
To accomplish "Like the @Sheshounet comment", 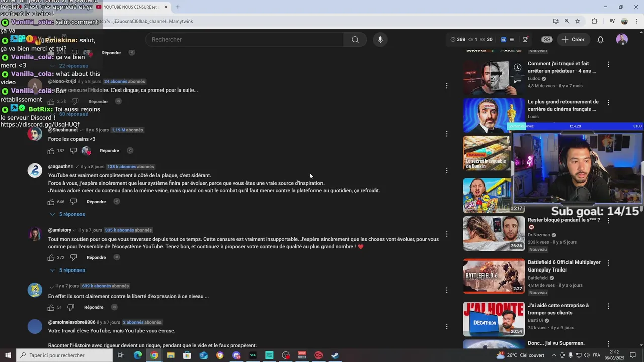I will pyautogui.click(x=51, y=151).
